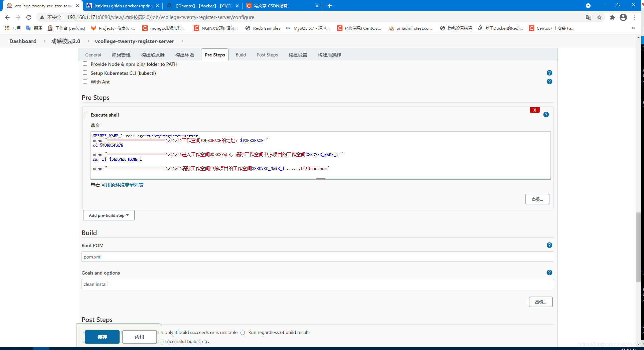Switch to the 构建设置 tab
The height and width of the screenshot is (350, 644).
pos(298,55)
